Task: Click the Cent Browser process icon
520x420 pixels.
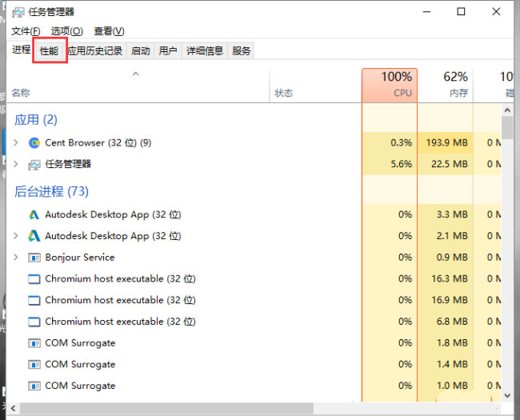Action: coord(34,143)
